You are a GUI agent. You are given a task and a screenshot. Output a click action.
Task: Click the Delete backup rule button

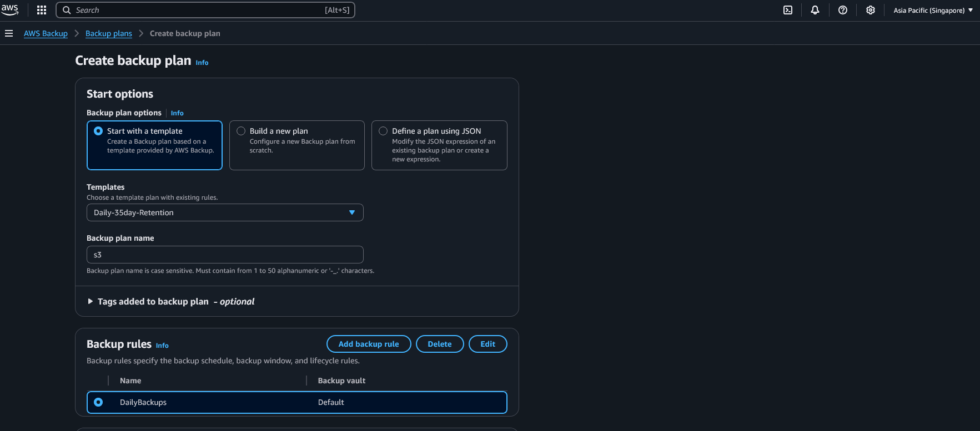(x=440, y=344)
